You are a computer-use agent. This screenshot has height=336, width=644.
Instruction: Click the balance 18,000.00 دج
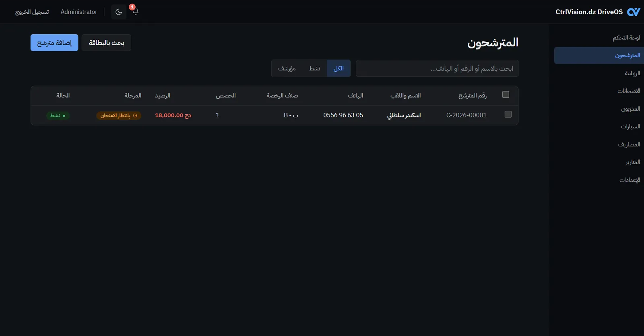[173, 115]
